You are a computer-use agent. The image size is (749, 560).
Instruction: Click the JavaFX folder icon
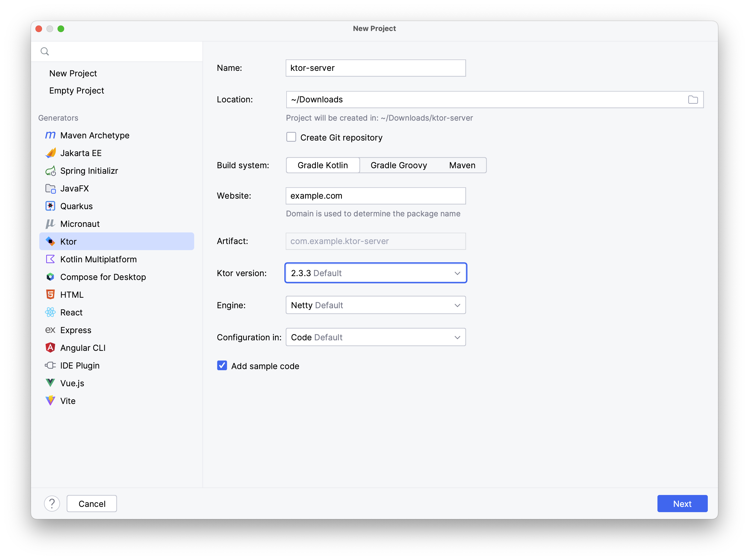(x=50, y=188)
